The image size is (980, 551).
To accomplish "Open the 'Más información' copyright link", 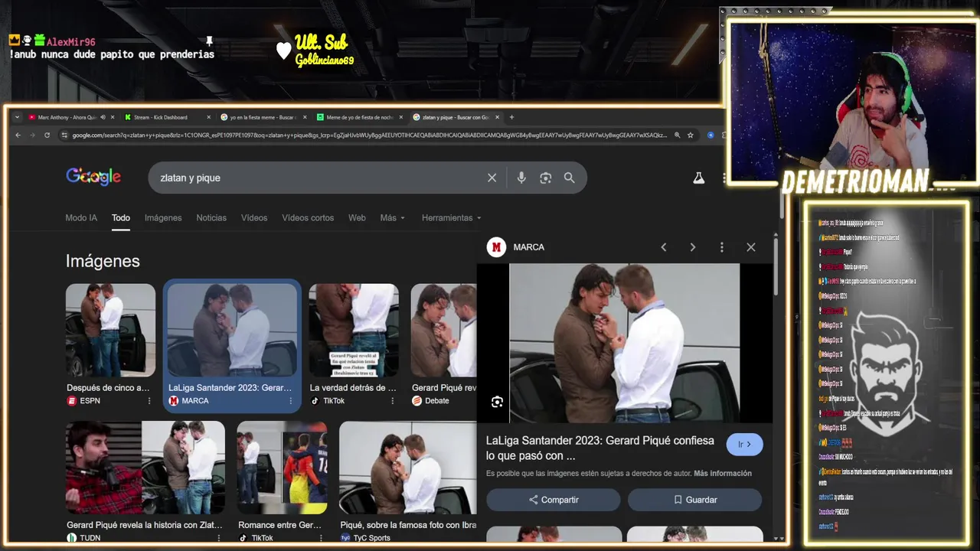I will [723, 474].
